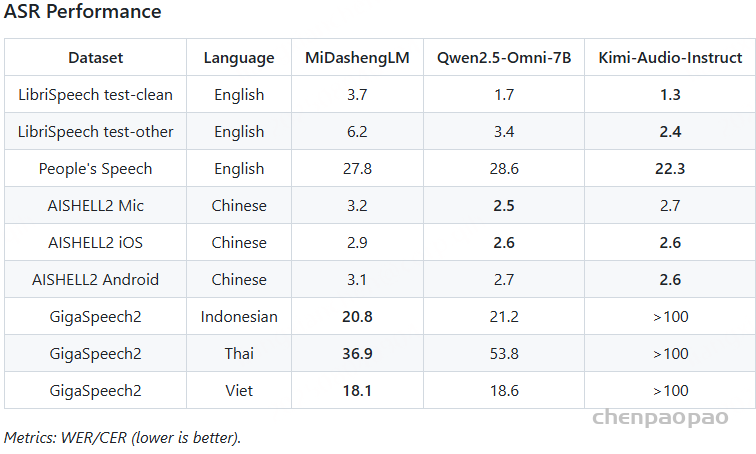Click the MiDashengLM column header
The width and height of the screenshot is (756, 454).
point(357,58)
